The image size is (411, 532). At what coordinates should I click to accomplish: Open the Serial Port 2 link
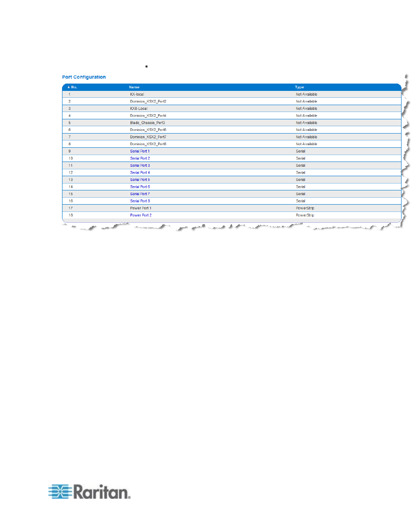pyautogui.click(x=140, y=159)
